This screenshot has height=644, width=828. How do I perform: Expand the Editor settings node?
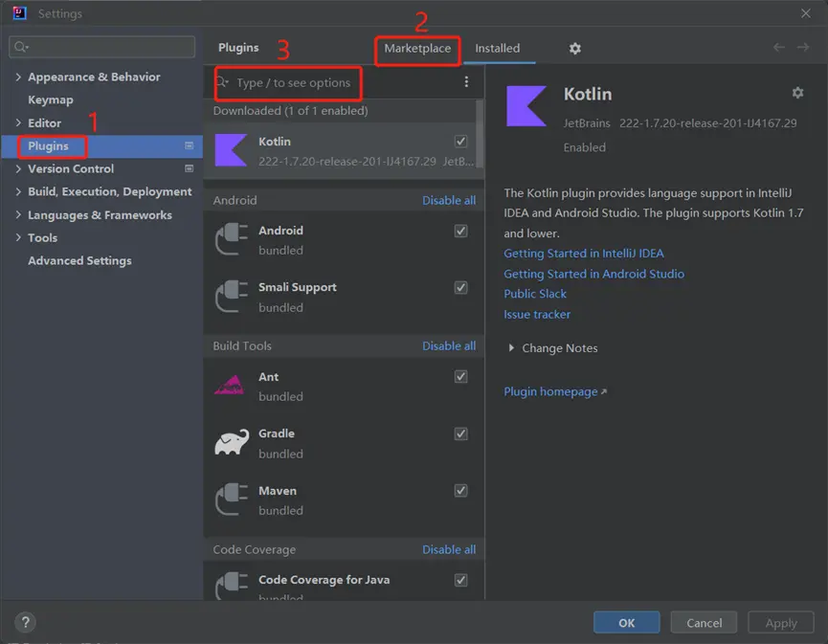tap(18, 123)
